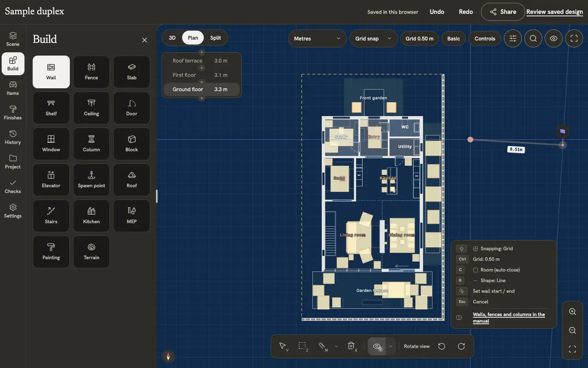Open the Grid snap dropdown
Image resolution: width=588 pixels, height=368 pixels.
pyautogui.click(x=373, y=39)
